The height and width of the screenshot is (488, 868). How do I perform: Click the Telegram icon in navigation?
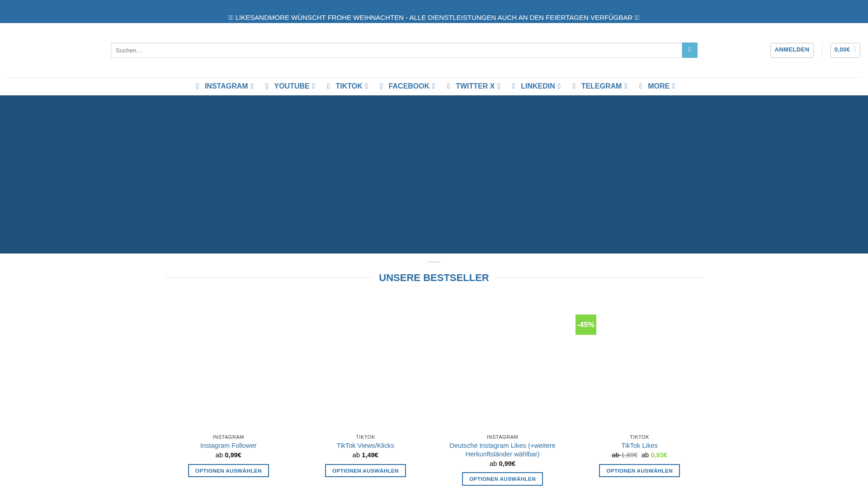(574, 86)
